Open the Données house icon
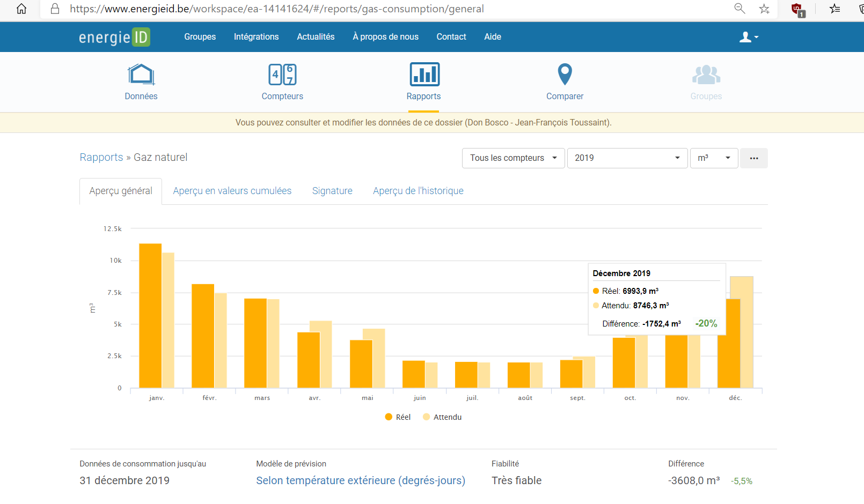The image size is (864, 504). [141, 74]
